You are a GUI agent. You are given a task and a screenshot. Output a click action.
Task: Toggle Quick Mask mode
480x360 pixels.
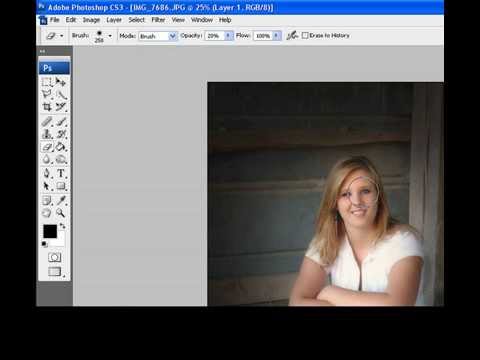[x=54, y=257]
